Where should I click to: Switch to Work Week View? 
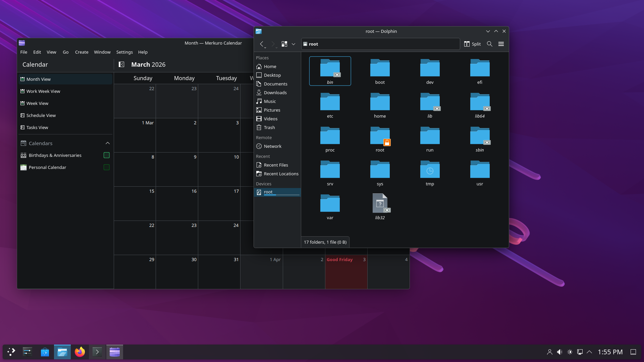[65, 91]
